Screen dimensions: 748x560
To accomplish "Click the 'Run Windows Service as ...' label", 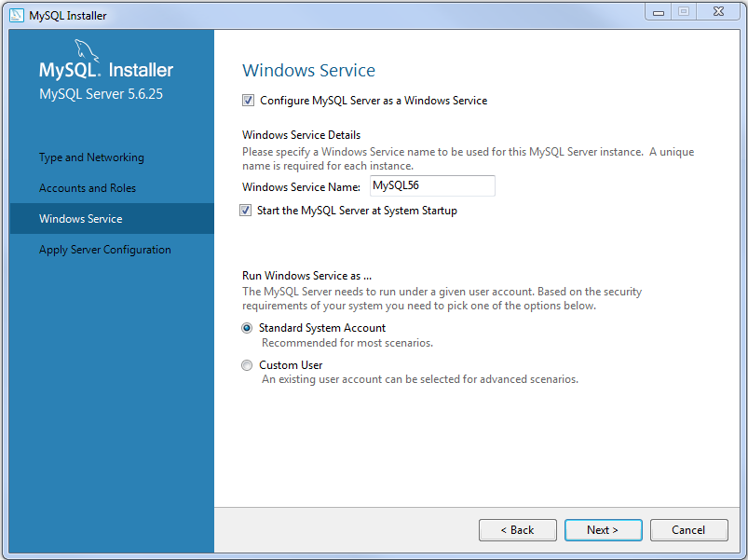I will [x=306, y=276].
